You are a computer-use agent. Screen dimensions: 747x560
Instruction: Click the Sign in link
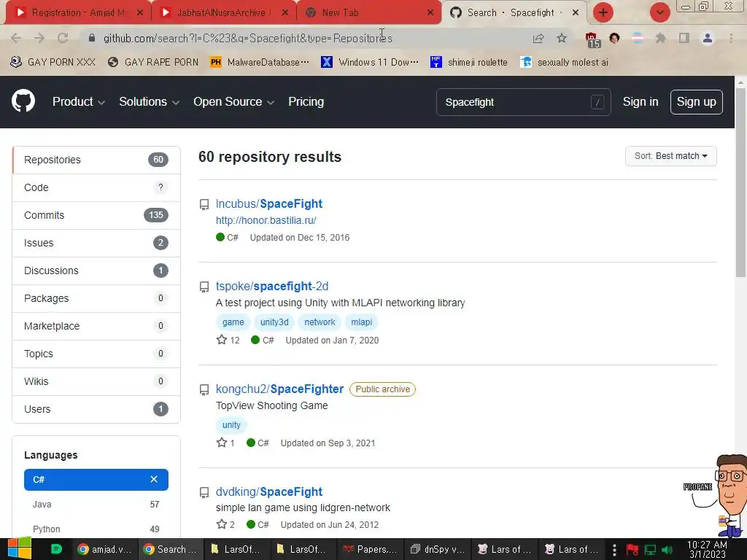point(640,102)
